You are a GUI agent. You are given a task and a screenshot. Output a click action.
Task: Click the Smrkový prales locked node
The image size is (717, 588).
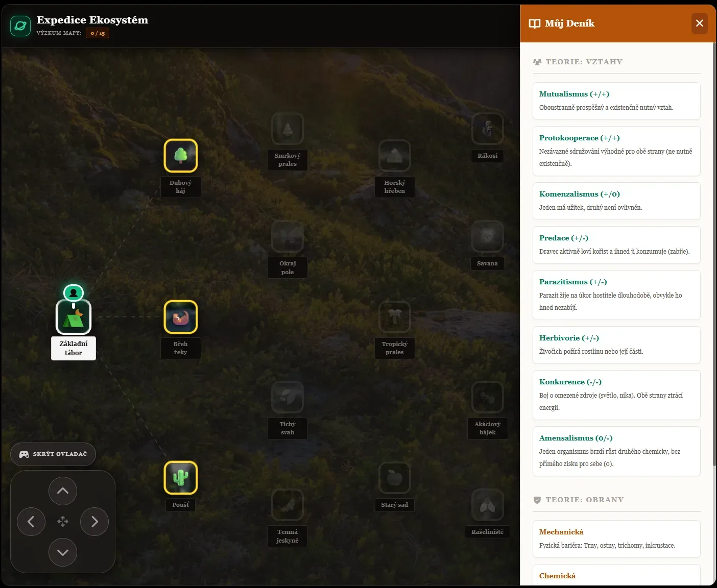tap(288, 129)
